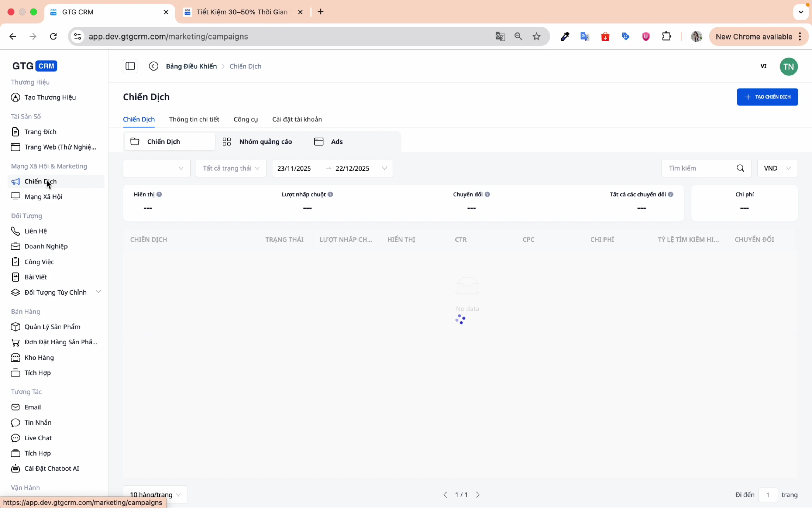Click the circled back arrow icon
Screen dimensions: 812x508
click(154, 66)
